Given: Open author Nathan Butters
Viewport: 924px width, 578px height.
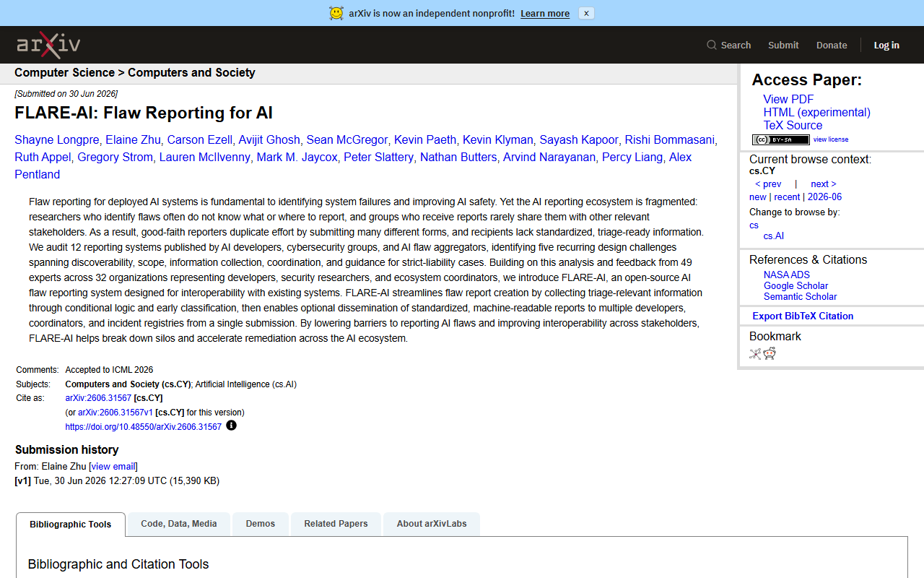Looking at the screenshot, I should pyautogui.click(x=458, y=157).
